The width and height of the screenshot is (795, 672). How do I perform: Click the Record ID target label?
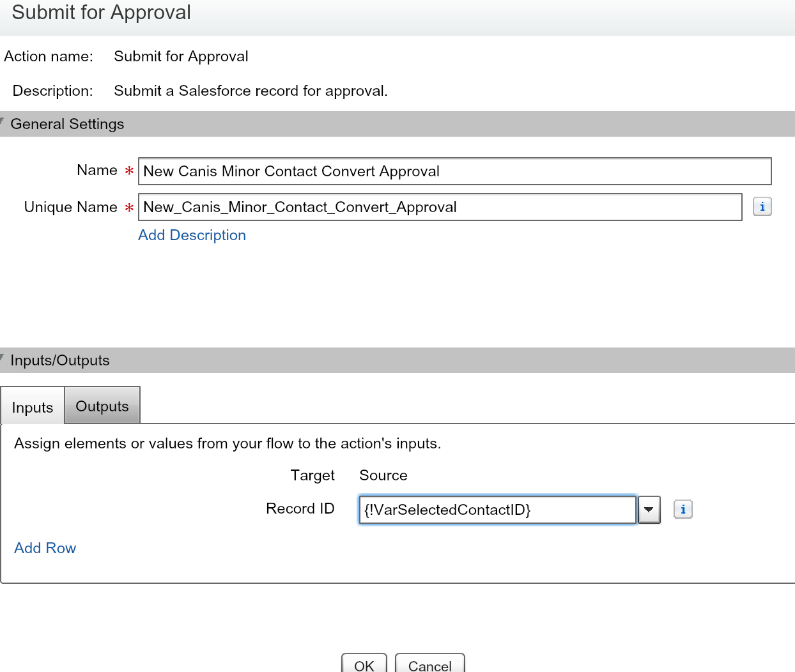pyautogui.click(x=300, y=508)
